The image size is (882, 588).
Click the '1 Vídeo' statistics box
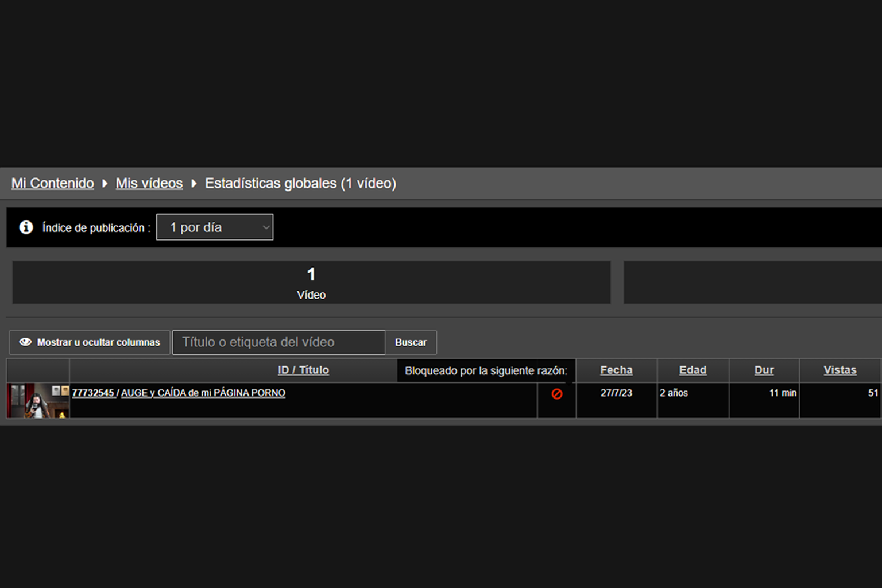pyautogui.click(x=311, y=283)
